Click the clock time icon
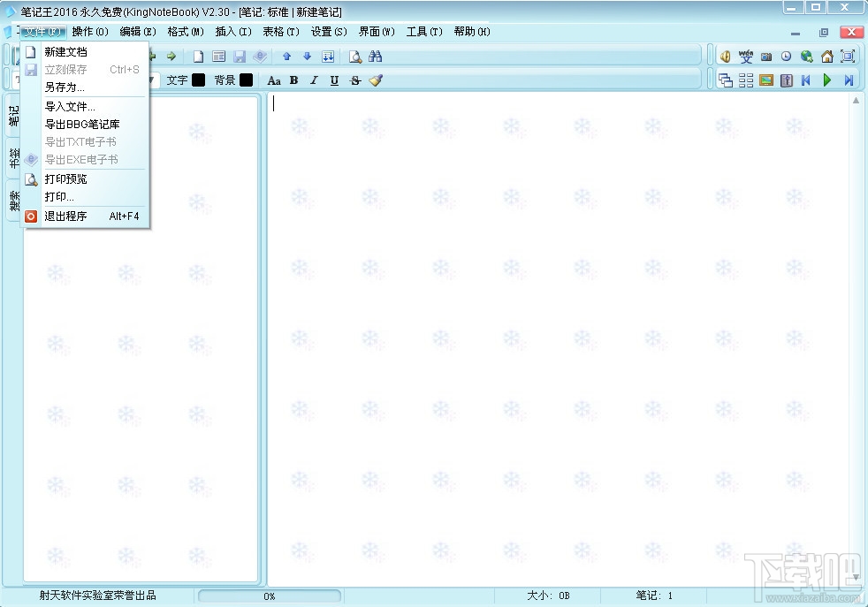The image size is (868, 607). click(786, 57)
